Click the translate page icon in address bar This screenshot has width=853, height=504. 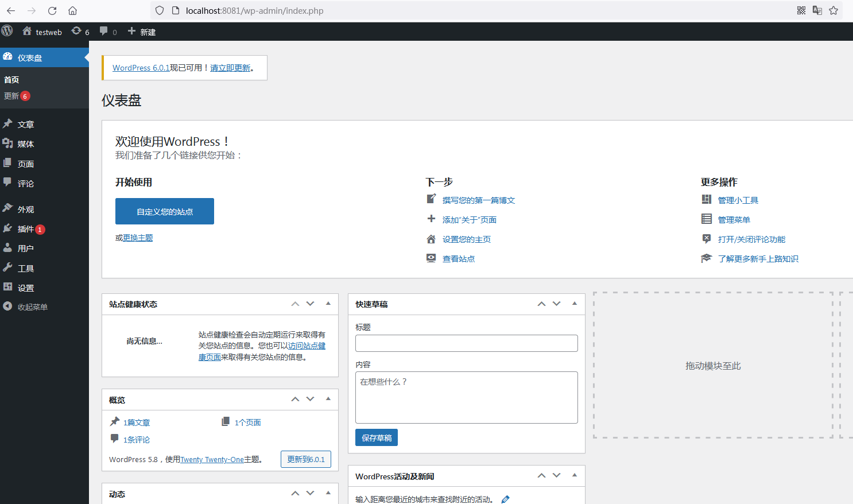[817, 10]
